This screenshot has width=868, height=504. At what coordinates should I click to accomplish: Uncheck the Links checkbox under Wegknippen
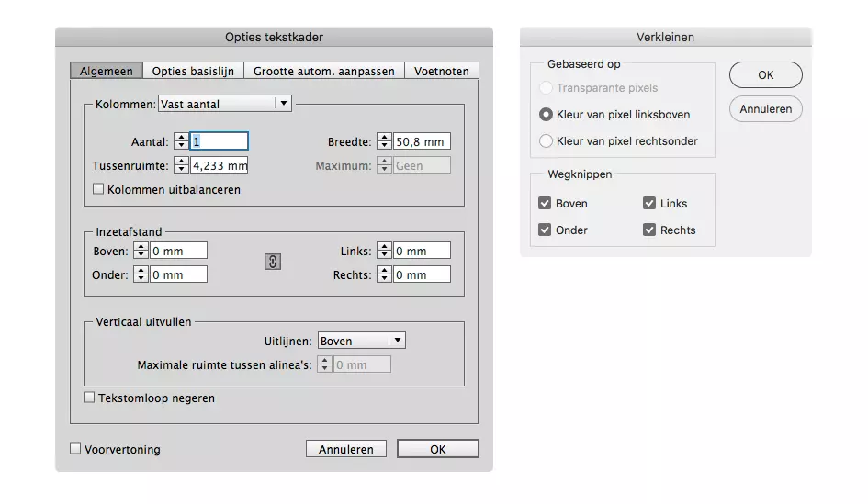[649, 204]
